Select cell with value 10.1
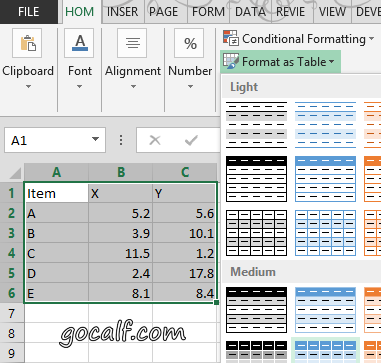Image resolution: width=381 pixels, height=363 pixels. click(x=185, y=233)
